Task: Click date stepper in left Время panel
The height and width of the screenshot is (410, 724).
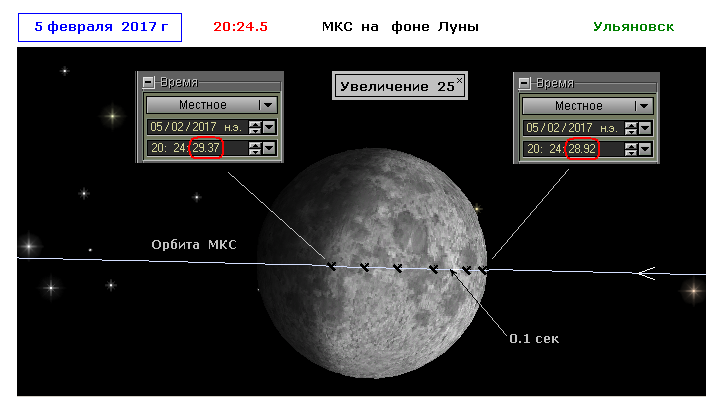Action: point(255,127)
